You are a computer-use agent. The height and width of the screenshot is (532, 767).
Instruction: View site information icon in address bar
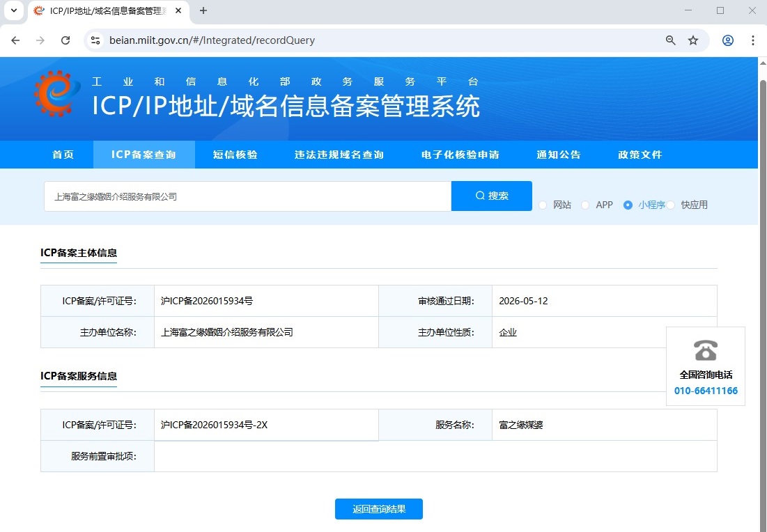[95, 40]
